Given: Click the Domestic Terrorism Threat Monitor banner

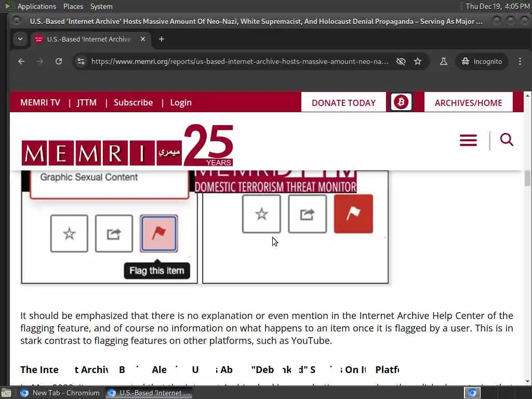Looking at the screenshot, I should [x=275, y=187].
